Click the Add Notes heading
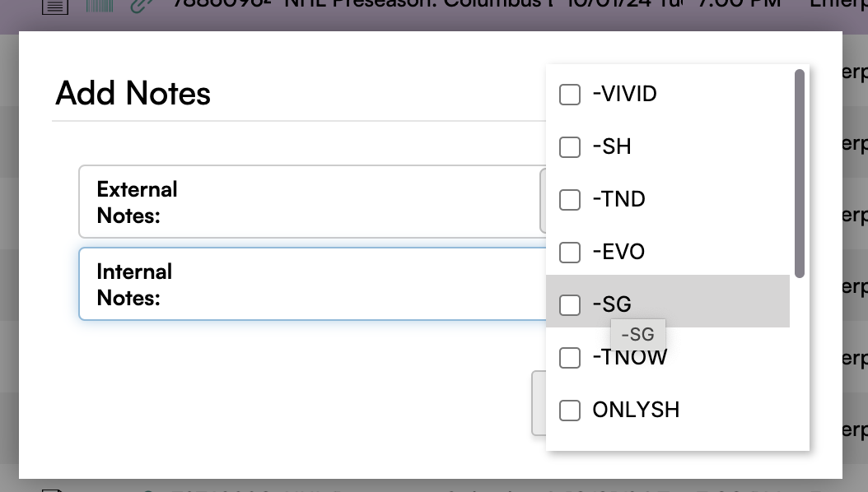Image resolution: width=868 pixels, height=492 pixels. pyautogui.click(x=133, y=93)
